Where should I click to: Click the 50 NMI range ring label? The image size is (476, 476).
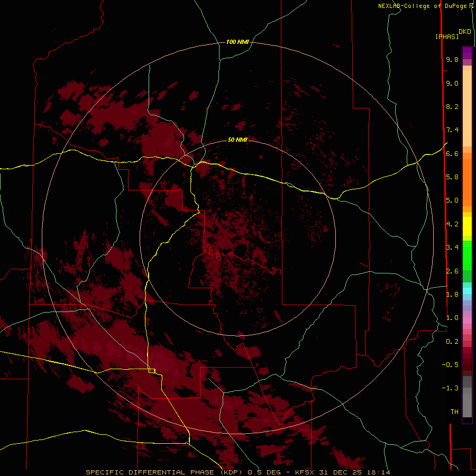(237, 140)
